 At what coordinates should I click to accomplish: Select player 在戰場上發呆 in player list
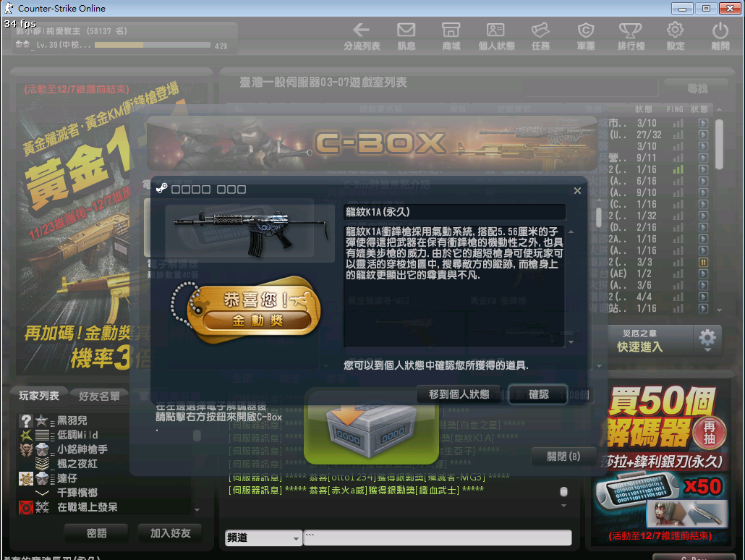click(x=88, y=507)
